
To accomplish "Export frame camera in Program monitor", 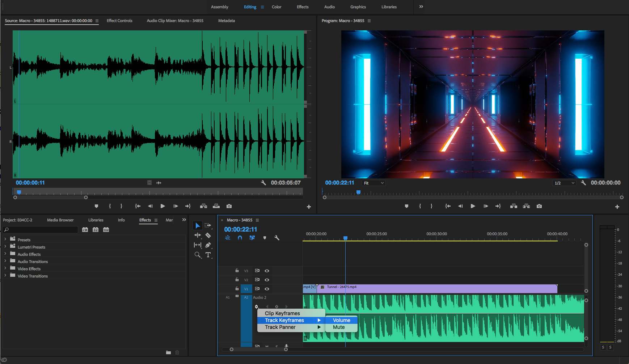I will pos(539,206).
